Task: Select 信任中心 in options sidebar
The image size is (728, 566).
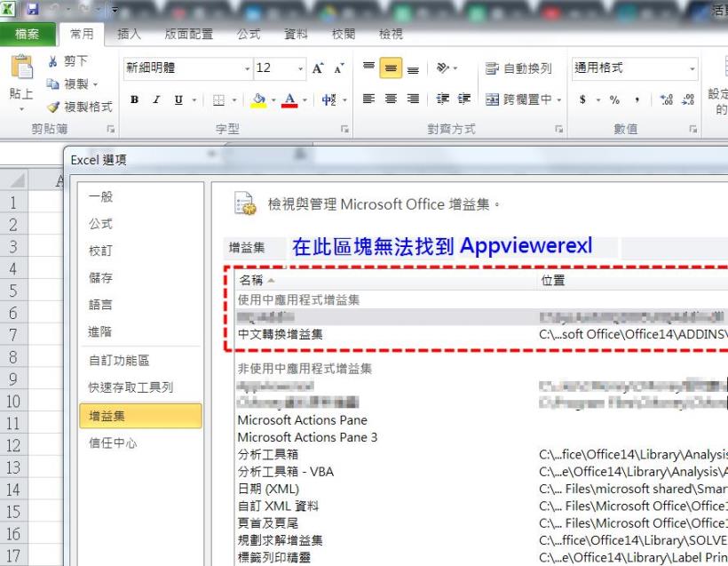Action: pos(113,442)
